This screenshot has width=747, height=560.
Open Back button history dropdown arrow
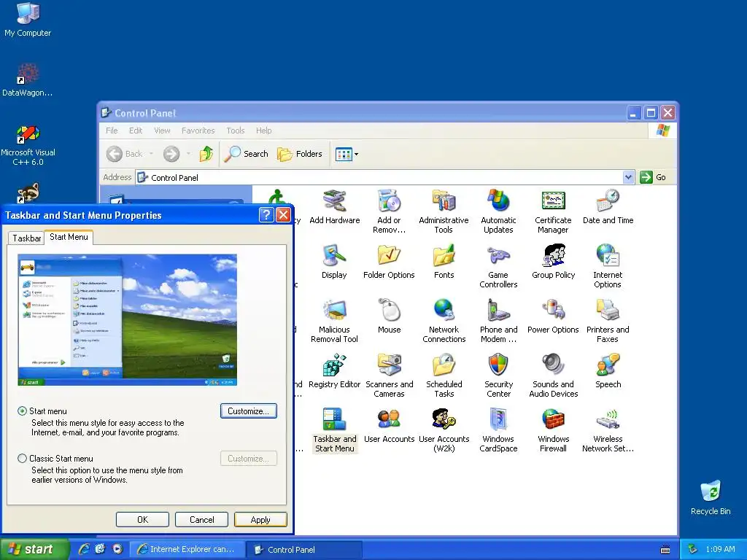(151, 154)
